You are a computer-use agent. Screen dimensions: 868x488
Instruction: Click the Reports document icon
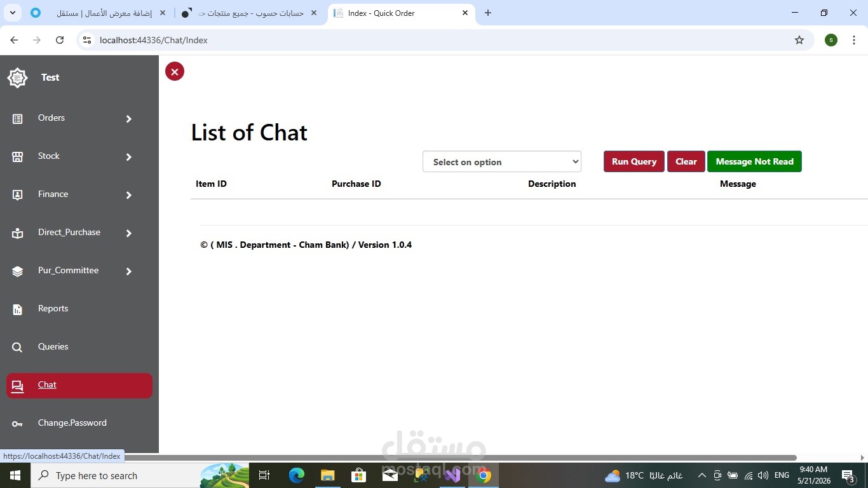pyautogui.click(x=18, y=309)
